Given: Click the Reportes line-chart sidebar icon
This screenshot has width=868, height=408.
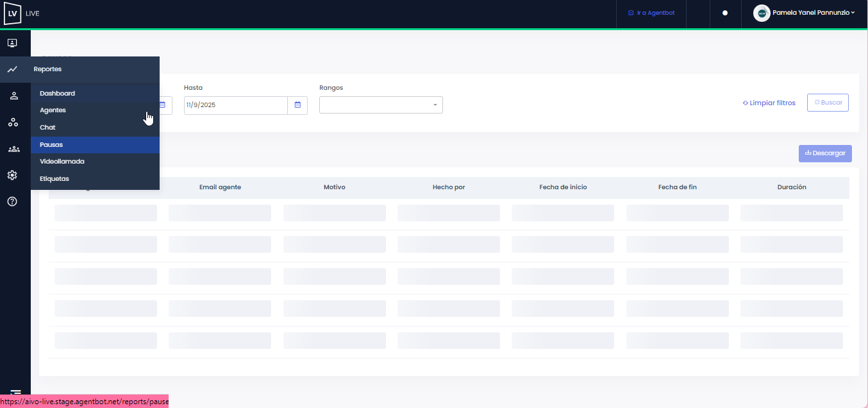Looking at the screenshot, I should pos(12,69).
